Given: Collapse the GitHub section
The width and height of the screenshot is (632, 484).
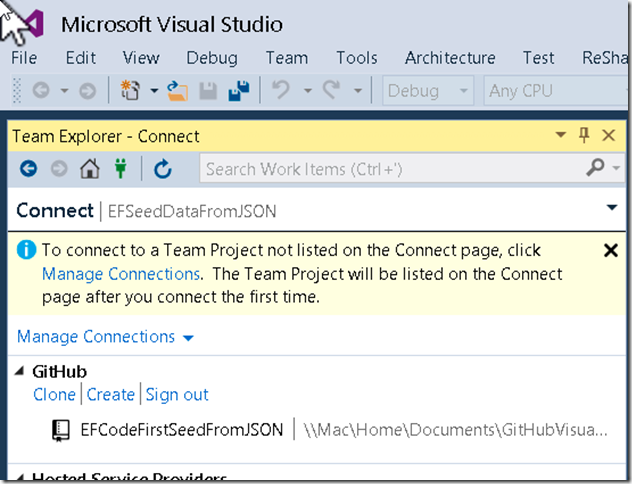Looking at the screenshot, I should 20,371.
